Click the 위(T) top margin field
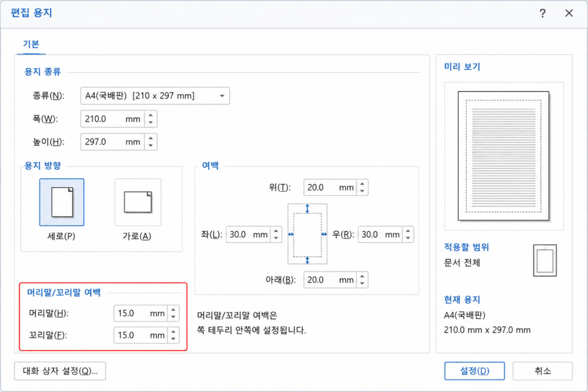 (x=330, y=187)
